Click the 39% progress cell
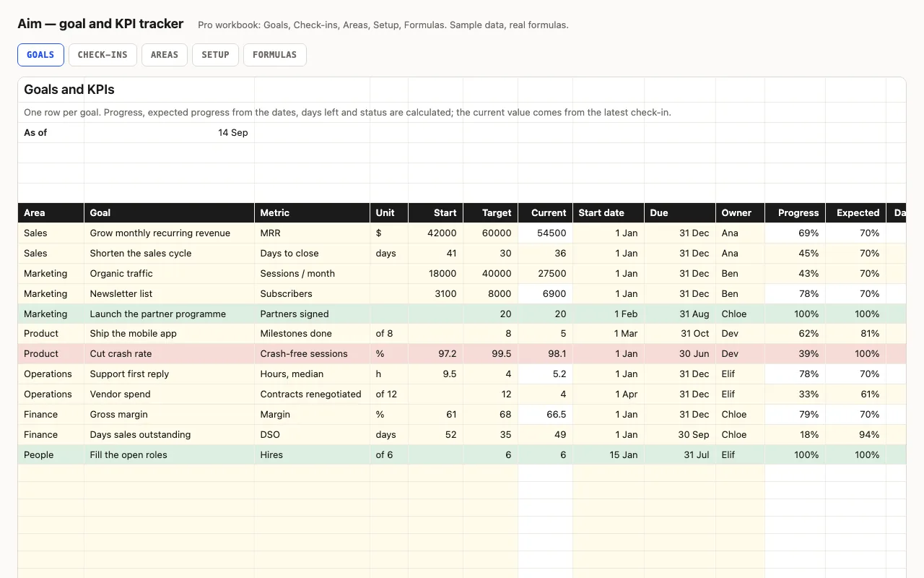This screenshot has height=578, width=924. coord(796,354)
